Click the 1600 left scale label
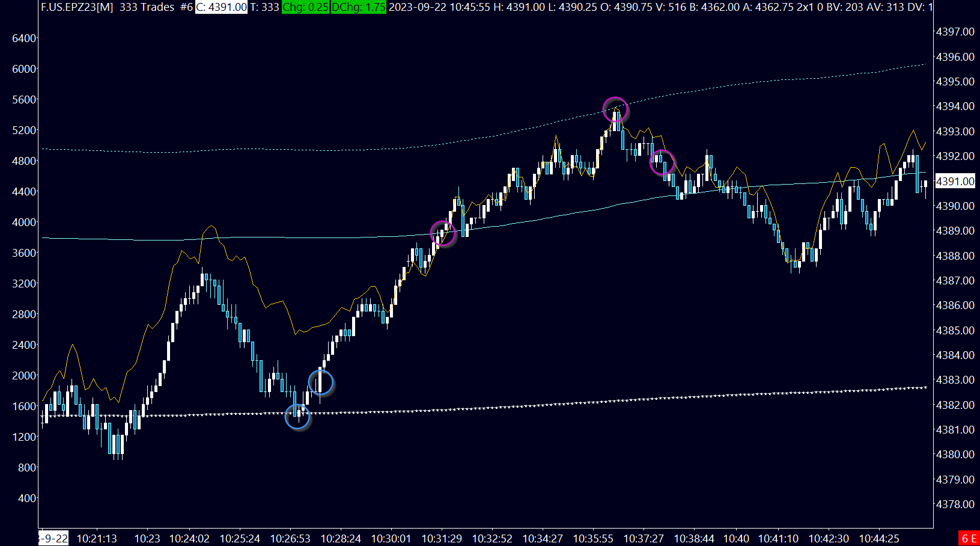Image resolution: width=980 pixels, height=546 pixels. click(x=24, y=406)
